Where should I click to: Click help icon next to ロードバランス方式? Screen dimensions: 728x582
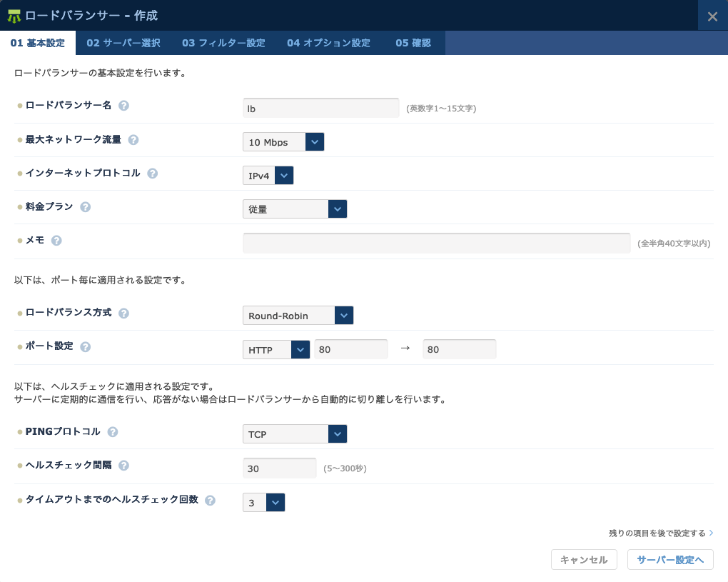click(123, 313)
